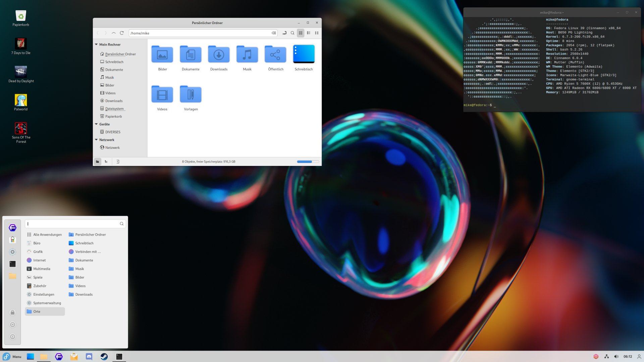Click the Öffentlich folder icon
The height and width of the screenshot is (362, 644).
(x=275, y=54)
